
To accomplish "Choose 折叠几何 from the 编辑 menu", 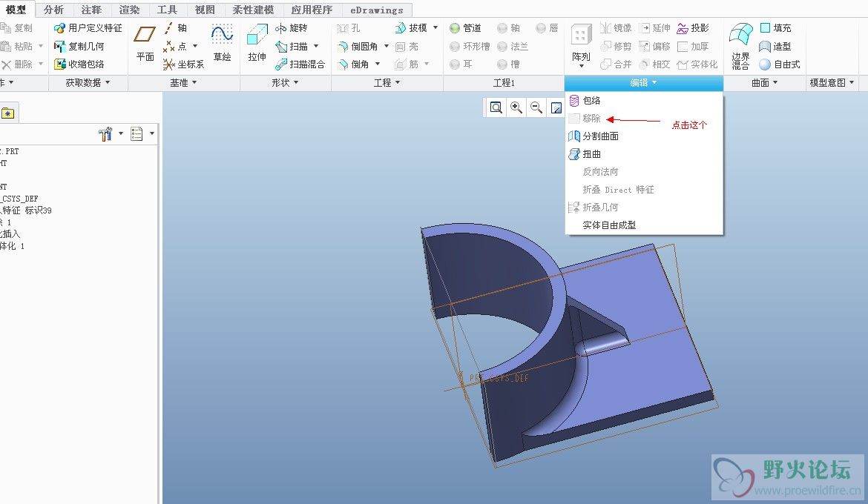I will point(644,207).
